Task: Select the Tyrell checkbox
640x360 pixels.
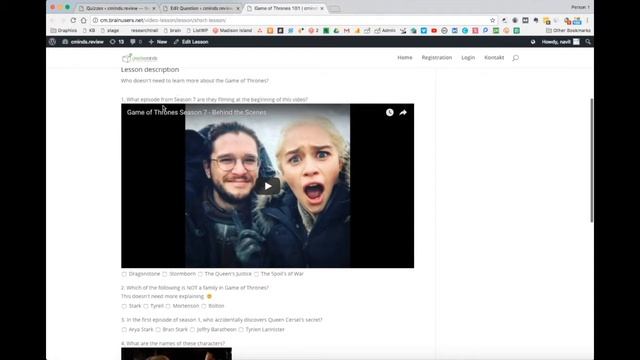Action: pos(146,306)
